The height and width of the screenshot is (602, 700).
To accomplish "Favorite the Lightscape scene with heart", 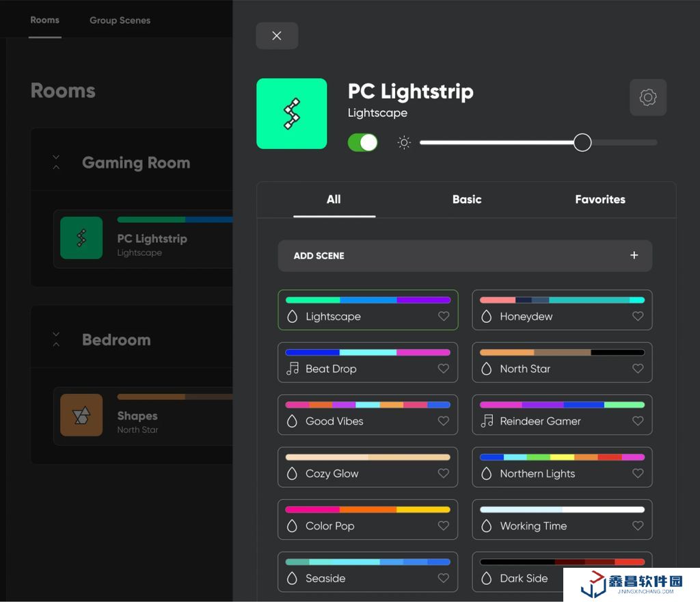I will pos(444,316).
